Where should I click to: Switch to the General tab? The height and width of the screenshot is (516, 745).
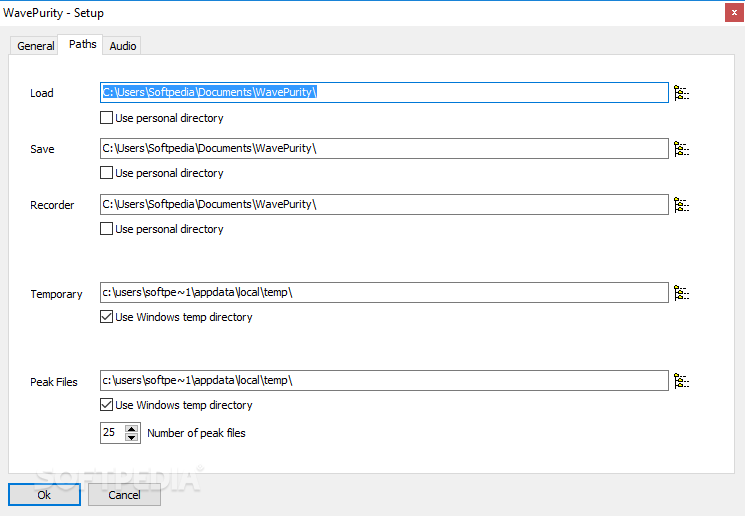[35, 46]
